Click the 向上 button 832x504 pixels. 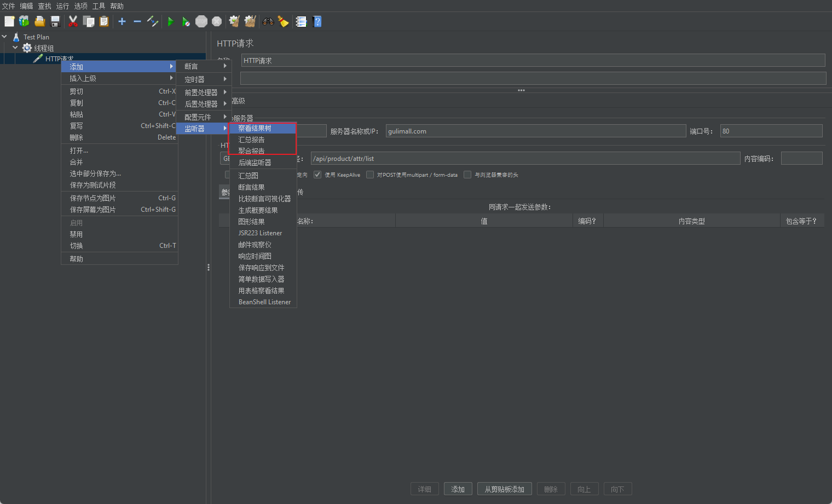click(x=584, y=489)
